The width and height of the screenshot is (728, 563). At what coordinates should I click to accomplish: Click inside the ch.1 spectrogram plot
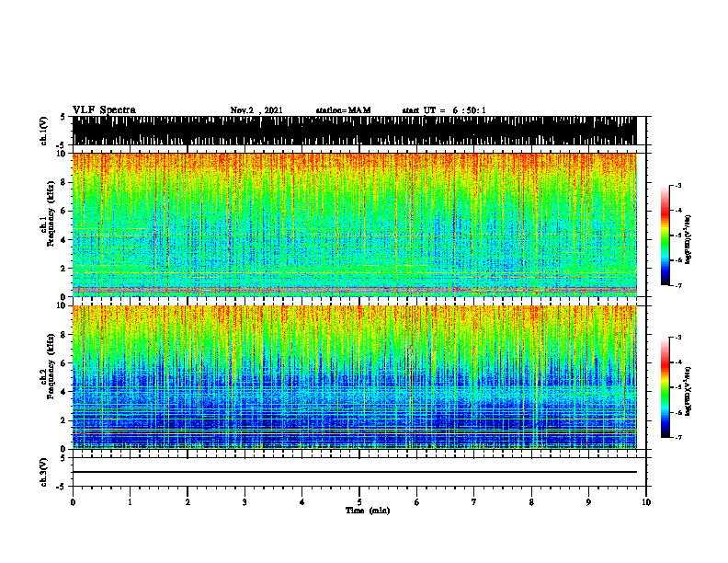pos(354,224)
